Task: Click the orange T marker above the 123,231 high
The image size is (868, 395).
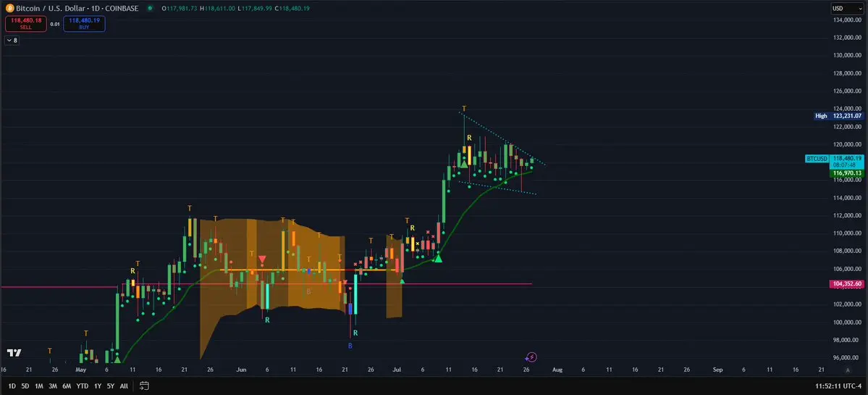Action: click(x=464, y=109)
